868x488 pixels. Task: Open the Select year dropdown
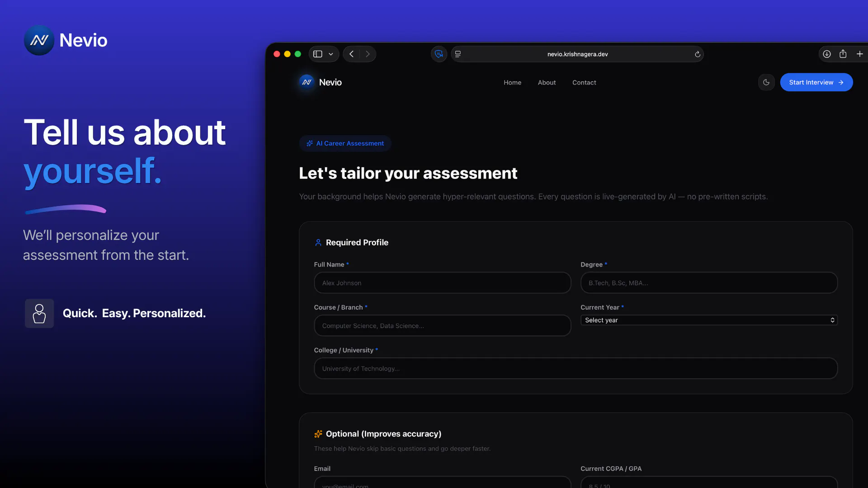(x=709, y=320)
